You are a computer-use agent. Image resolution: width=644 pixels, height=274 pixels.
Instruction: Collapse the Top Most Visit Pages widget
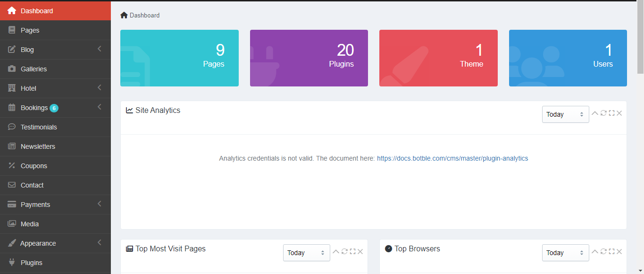[x=336, y=251]
